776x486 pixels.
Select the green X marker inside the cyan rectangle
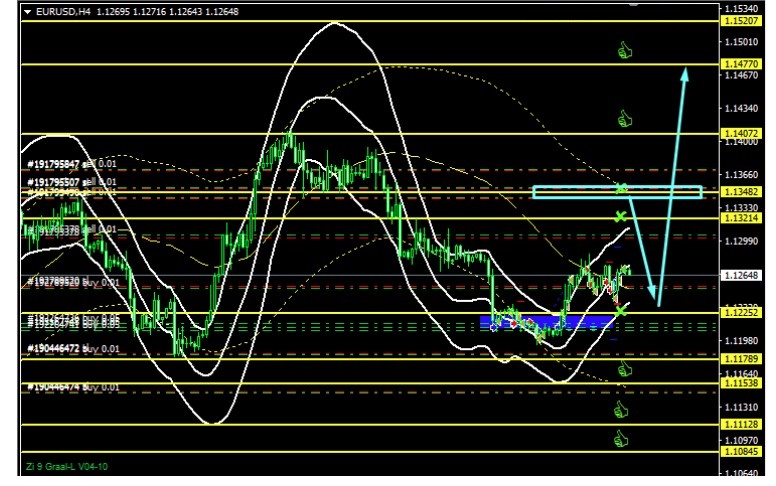pos(621,188)
